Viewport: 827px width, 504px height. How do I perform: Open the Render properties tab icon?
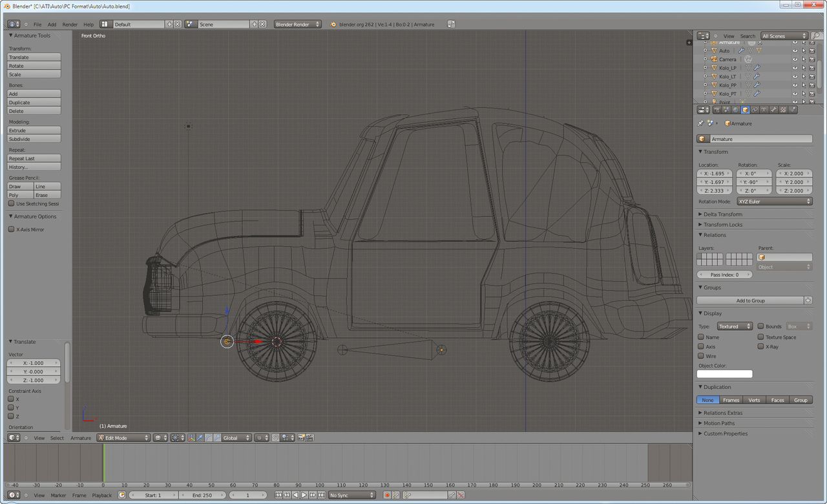[717, 110]
